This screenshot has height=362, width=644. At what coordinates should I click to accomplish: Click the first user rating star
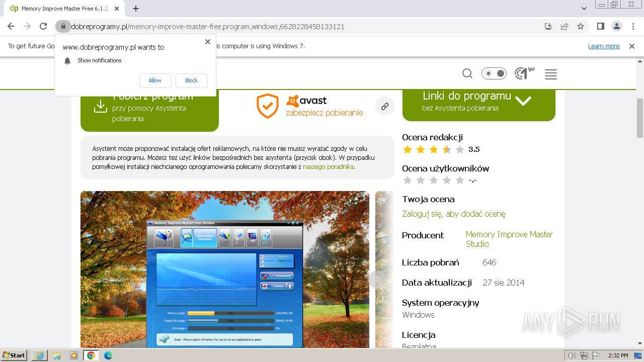(408, 180)
